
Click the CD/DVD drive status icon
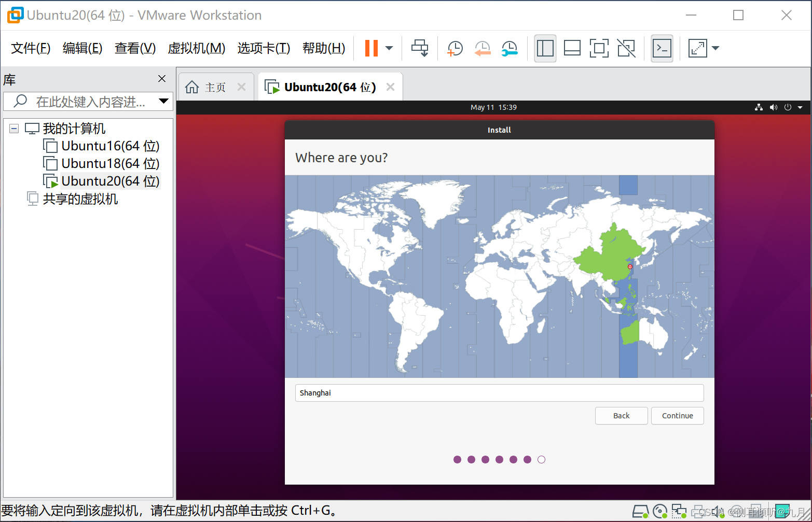(x=660, y=512)
